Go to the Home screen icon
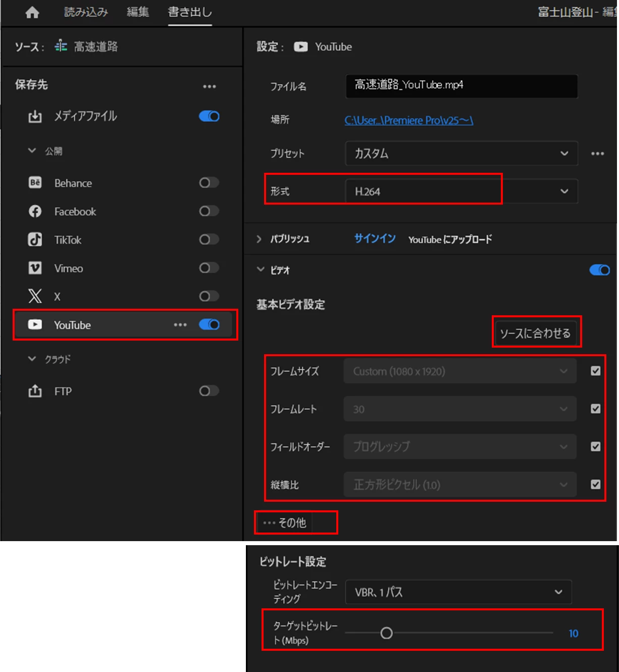619x672 pixels. [x=32, y=12]
